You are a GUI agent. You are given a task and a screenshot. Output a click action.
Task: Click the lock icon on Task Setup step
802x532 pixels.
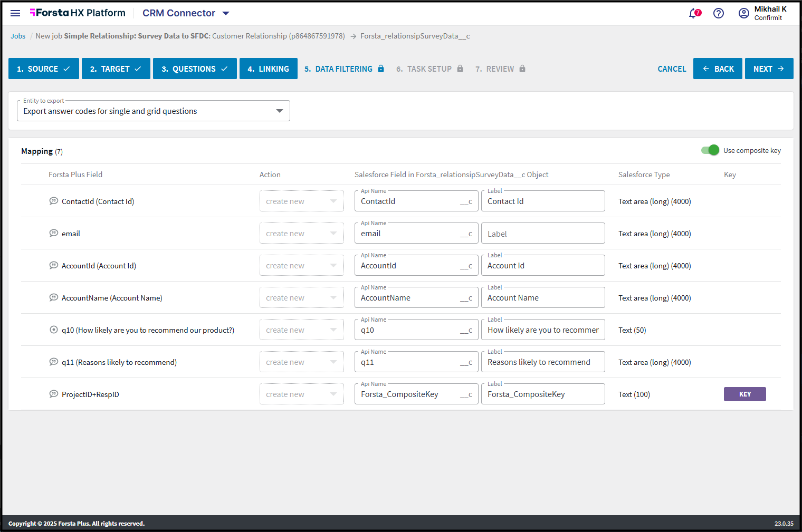pos(460,69)
